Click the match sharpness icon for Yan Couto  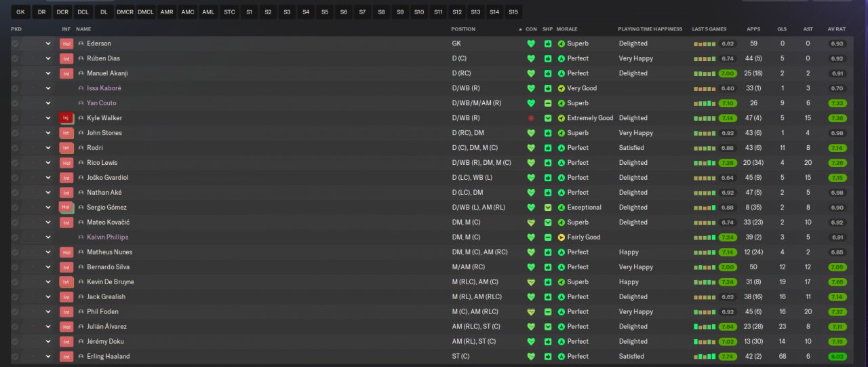coord(548,103)
